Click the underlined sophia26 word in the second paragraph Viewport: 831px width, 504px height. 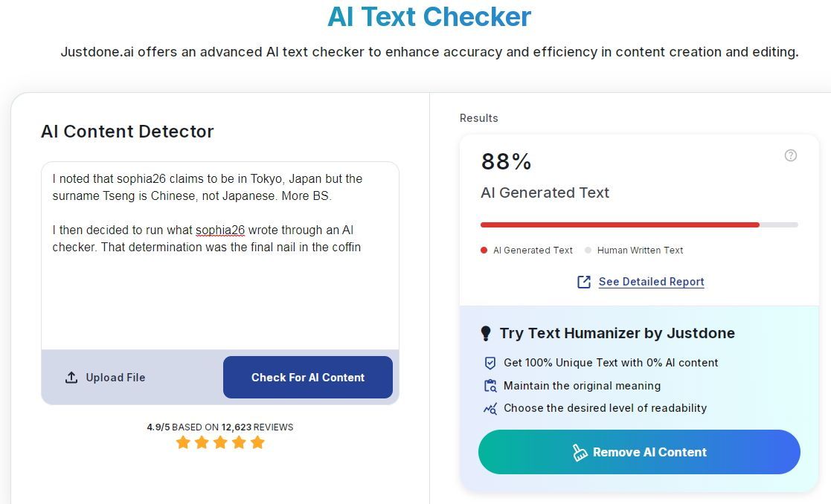click(220, 230)
